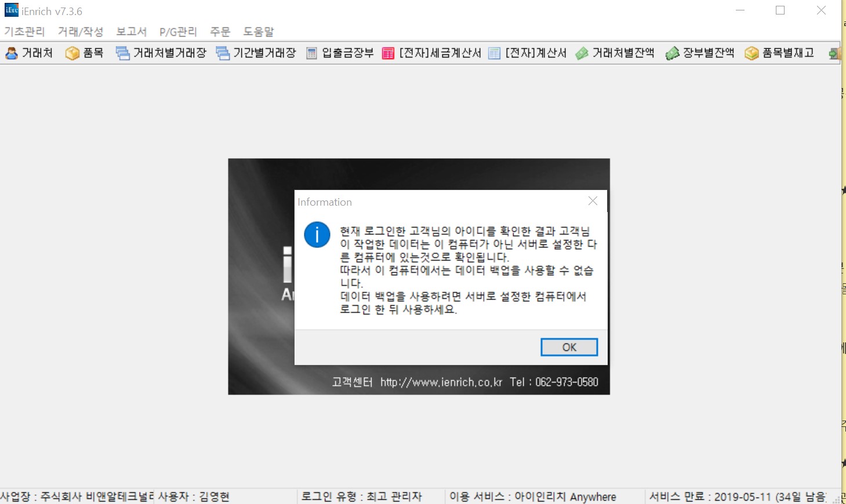Viewport: 846px width, 504px height.
Task: Click the 거래처 person icon in toolbar
Action: (12, 53)
